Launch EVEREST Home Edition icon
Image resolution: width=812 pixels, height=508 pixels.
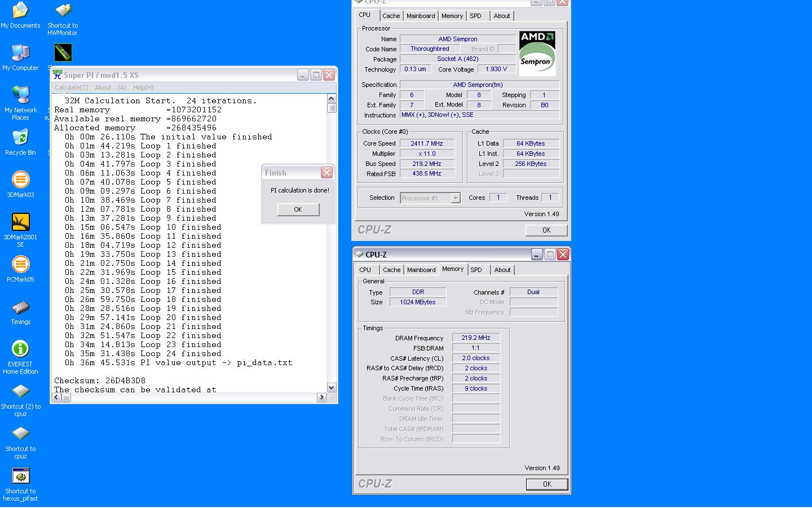tap(20, 357)
